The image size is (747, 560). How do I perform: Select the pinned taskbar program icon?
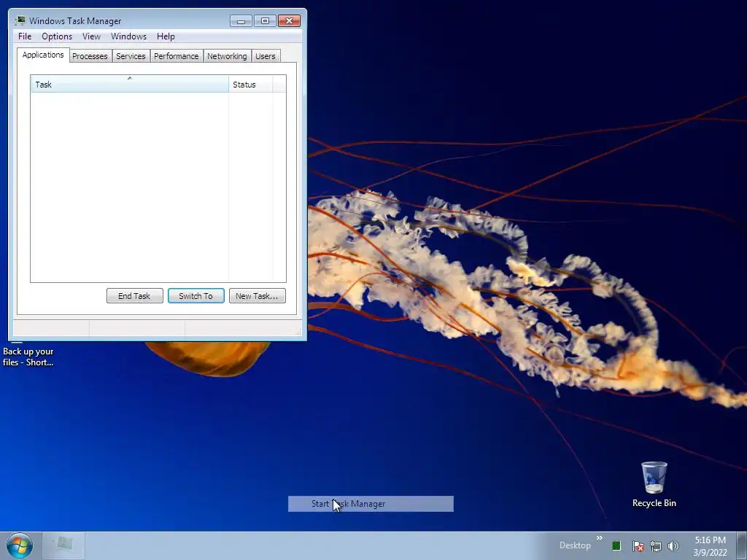[63, 545]
